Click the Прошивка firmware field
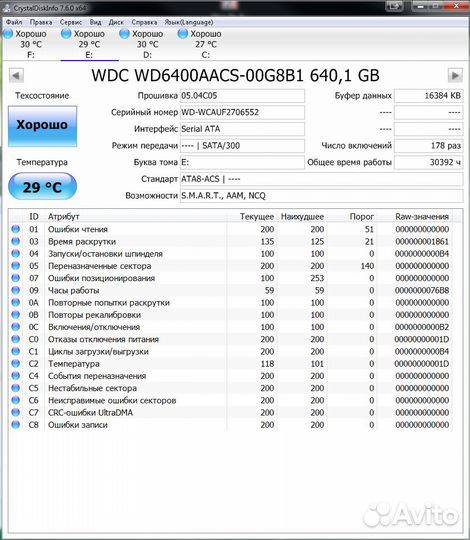The height and width of the screenshot is (540, 470). 242,96
